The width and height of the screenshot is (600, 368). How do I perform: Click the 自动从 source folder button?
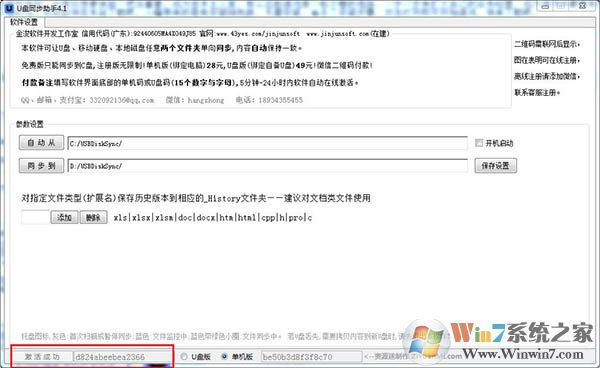tap(41, 143)
